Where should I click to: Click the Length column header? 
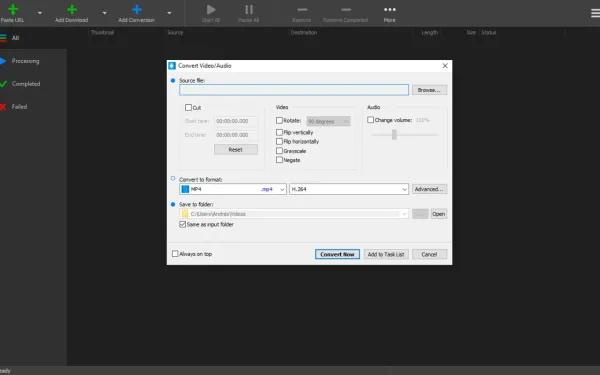(430, 33)
